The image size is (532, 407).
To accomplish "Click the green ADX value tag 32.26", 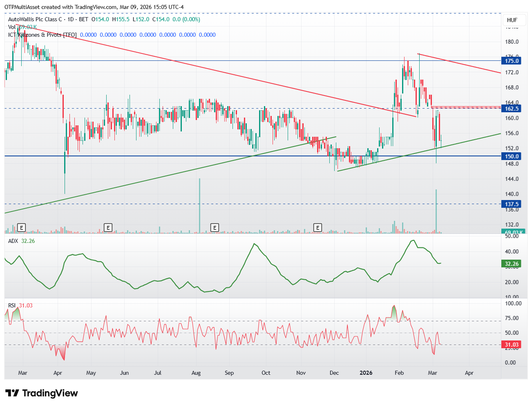I will (x=512, y=264).
